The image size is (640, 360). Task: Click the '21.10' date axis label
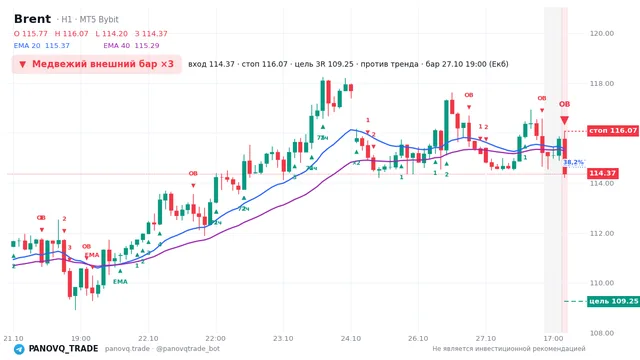[13, 338]
